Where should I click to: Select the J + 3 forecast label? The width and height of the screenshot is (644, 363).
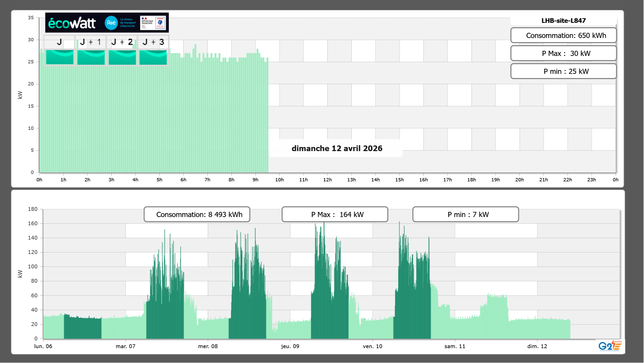coord(153,42)
